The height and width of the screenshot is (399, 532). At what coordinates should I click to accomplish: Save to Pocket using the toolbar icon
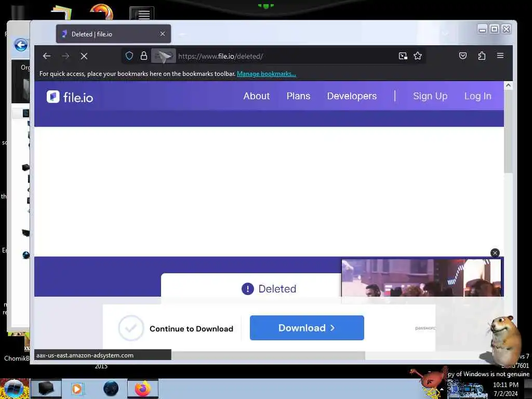point(463,56)
